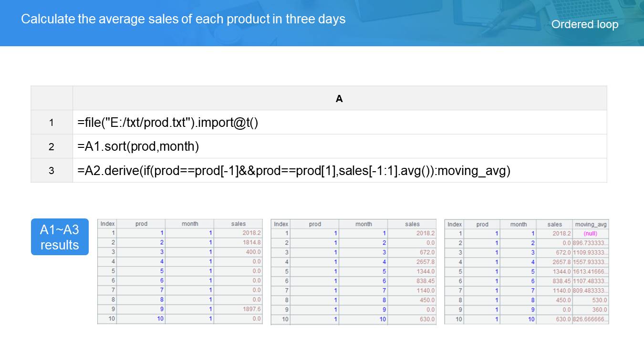Image resolution: width=644 pixels, height=362 pixels.
Task: Click the slide title about average sales
Action: pos(183,19)
